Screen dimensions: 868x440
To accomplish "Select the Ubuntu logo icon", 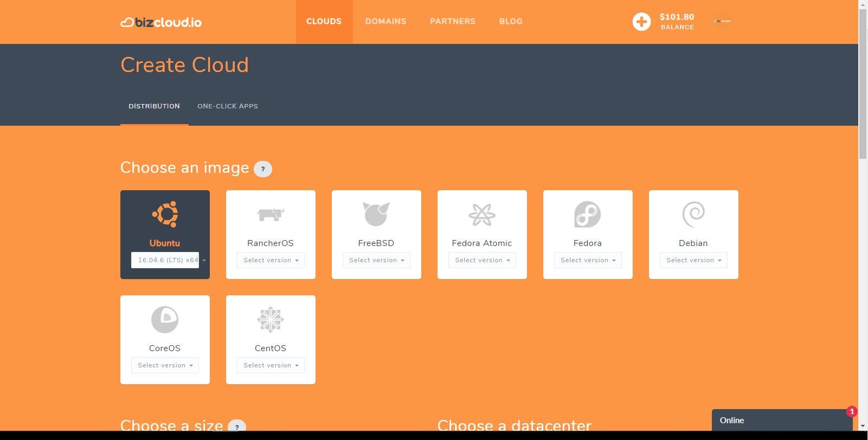I will pyautogui.click(x=165, y=214).
